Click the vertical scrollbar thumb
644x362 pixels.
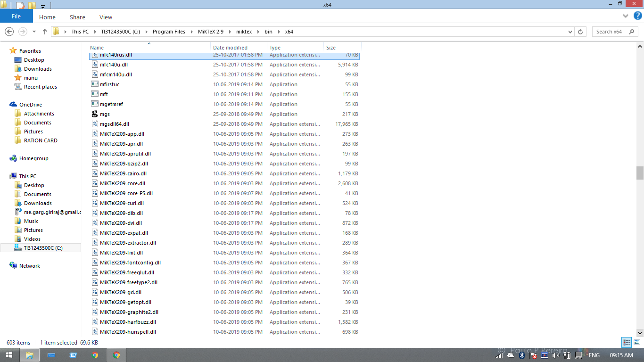640,173
